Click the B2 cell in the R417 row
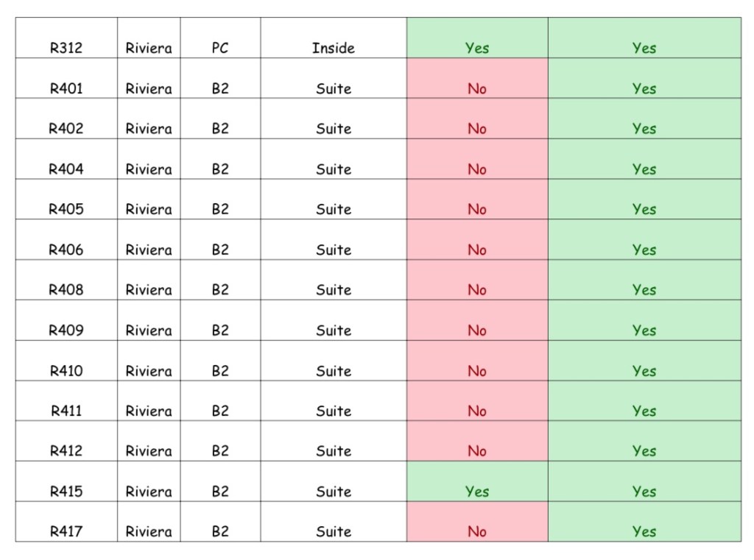 (220, 531)
